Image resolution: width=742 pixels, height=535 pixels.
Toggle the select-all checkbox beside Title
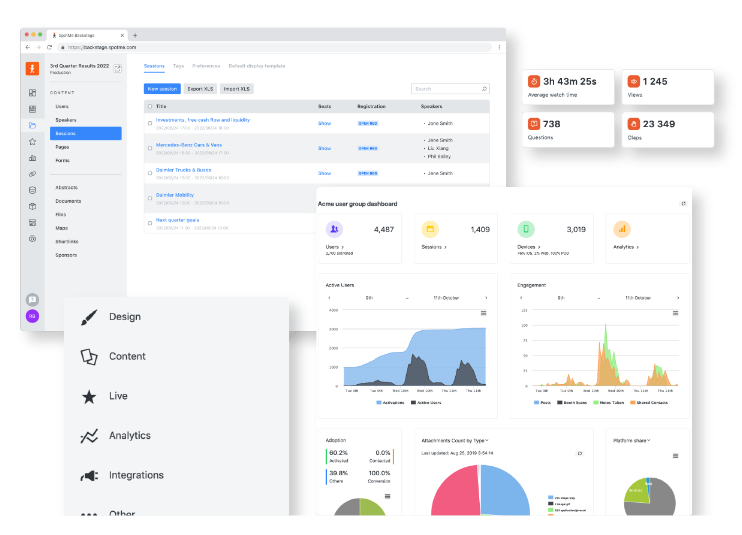coord(150,106)
